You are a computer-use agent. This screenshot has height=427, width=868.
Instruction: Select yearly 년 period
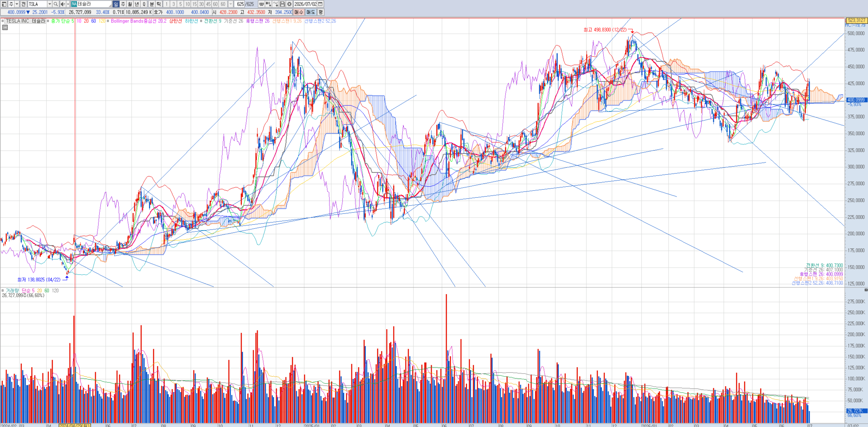tap(137, 4)
